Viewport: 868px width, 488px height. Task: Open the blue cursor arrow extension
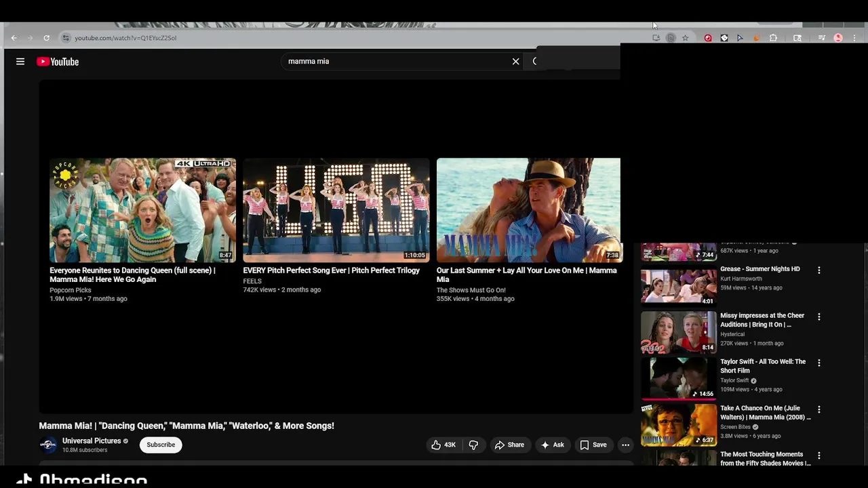point(740,38)
